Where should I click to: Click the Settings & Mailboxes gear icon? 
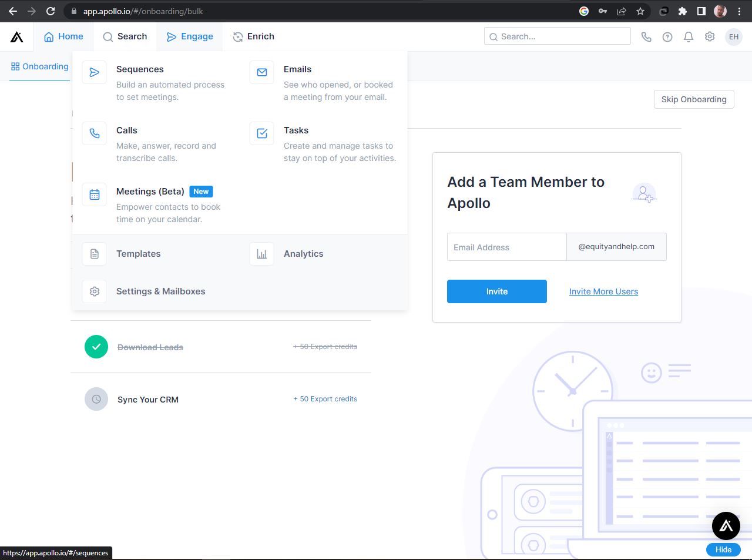(95, 291)
